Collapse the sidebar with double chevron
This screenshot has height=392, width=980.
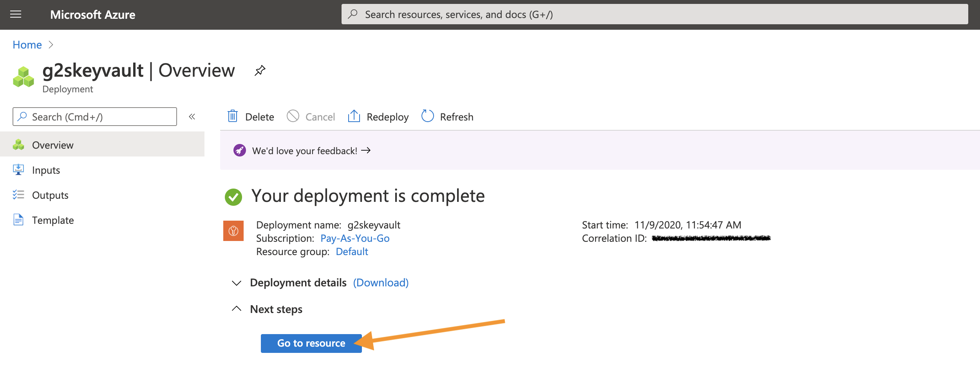pyautogui.click(x=192, y=117)
